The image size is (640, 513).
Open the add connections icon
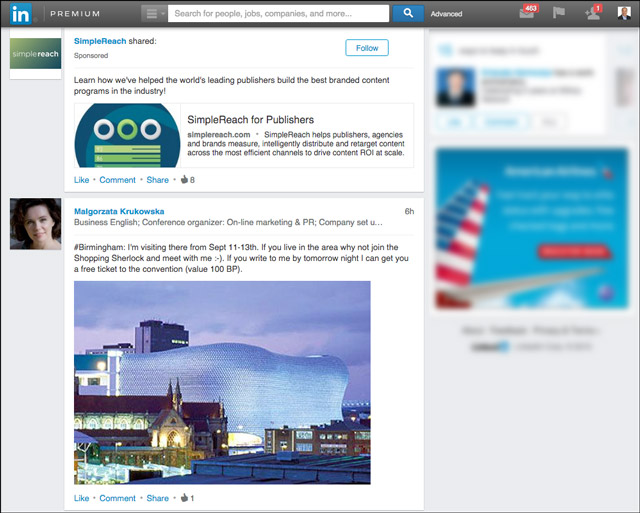point(593,12)
